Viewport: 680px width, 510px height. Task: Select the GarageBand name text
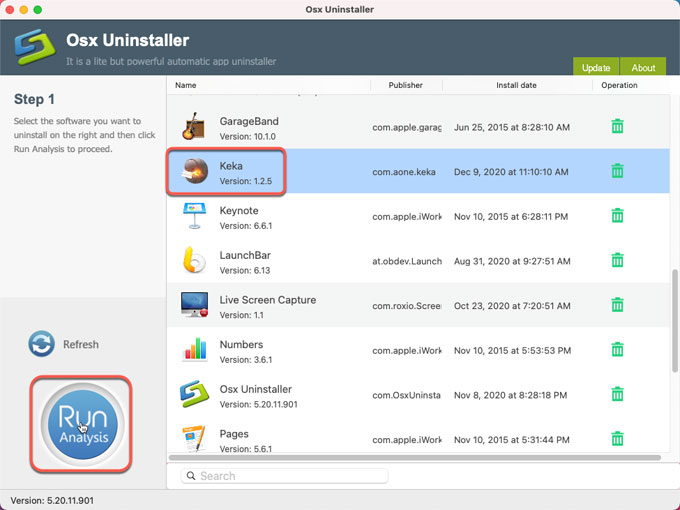[x=249, y=121]
